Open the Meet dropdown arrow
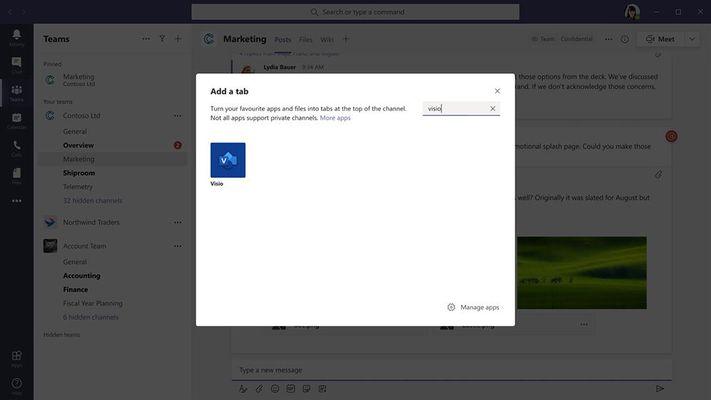This screenshot has height=400, width=711. (x=692, y=39)
